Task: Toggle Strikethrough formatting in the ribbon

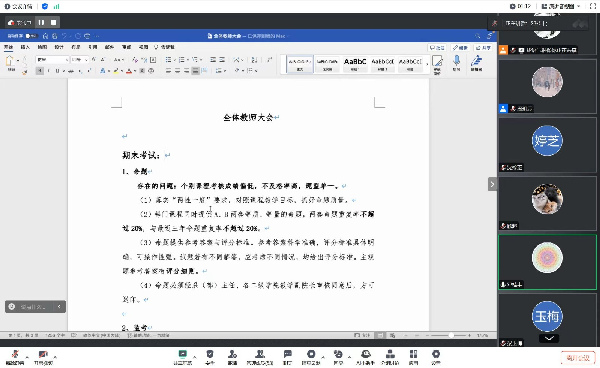Action: (70, 71)
